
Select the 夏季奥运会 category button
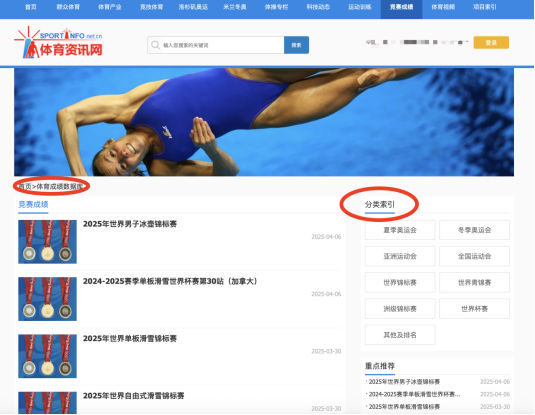(400, 230)
